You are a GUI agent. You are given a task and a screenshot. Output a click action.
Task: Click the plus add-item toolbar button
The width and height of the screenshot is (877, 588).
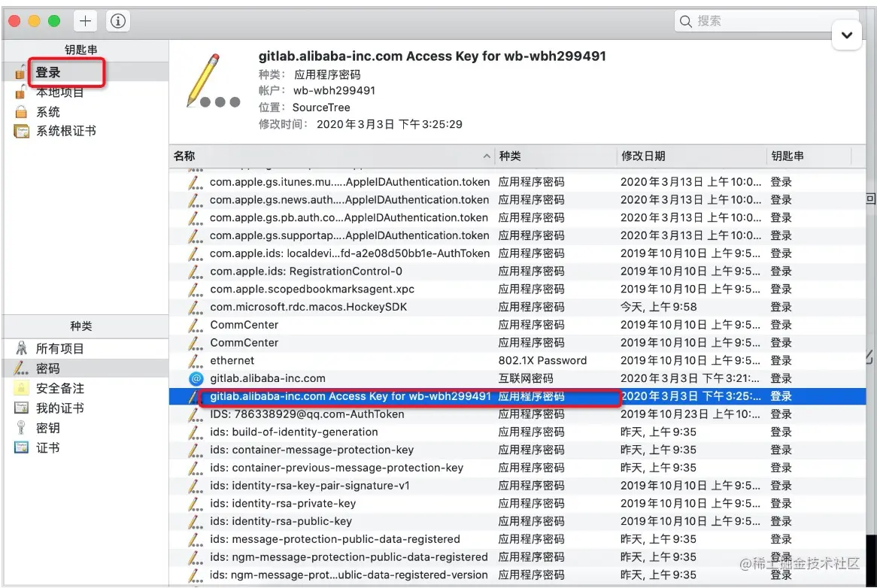[x=85, y=21]
